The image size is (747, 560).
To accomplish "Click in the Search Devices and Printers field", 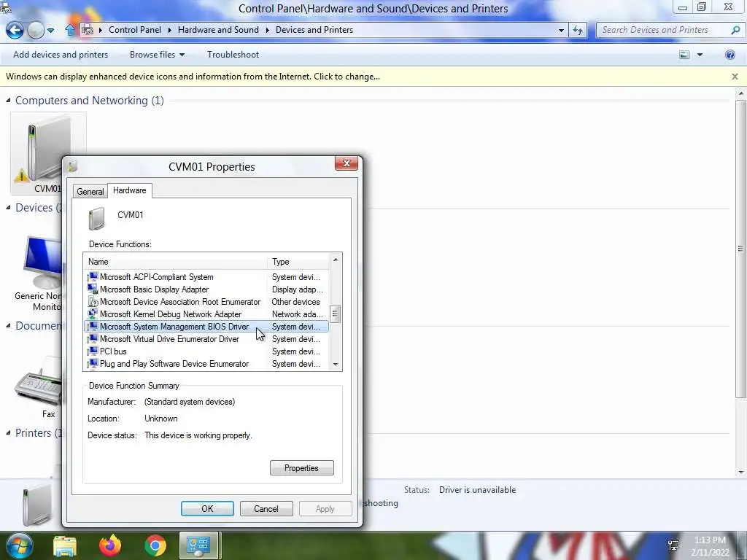I will pyautogui.click(x=662, y=30).
